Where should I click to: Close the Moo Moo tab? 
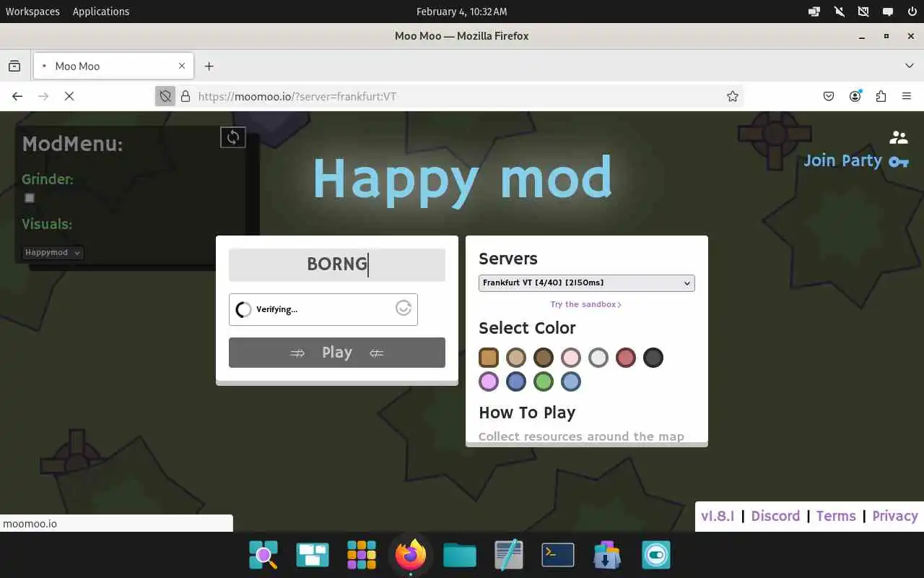tap(182, 66)
